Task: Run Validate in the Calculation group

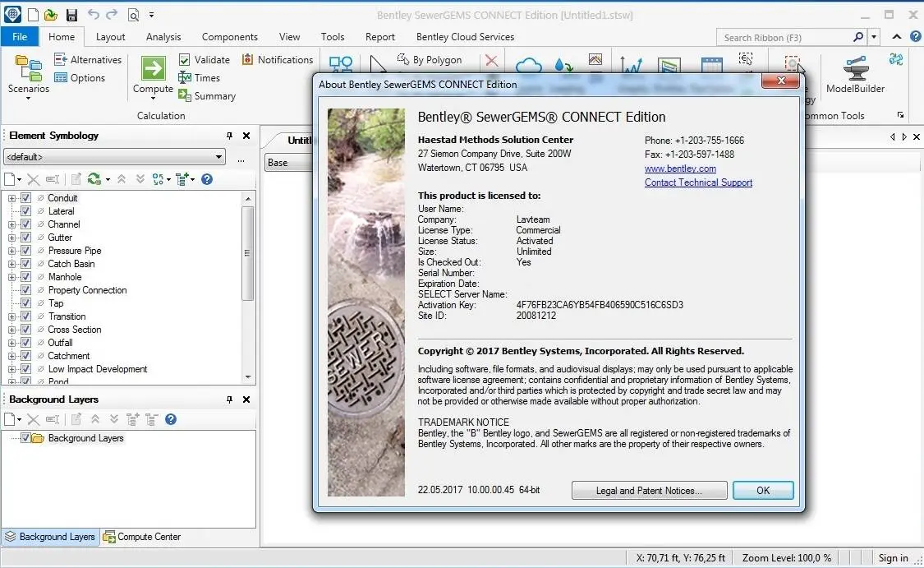Action: (205, 59)
